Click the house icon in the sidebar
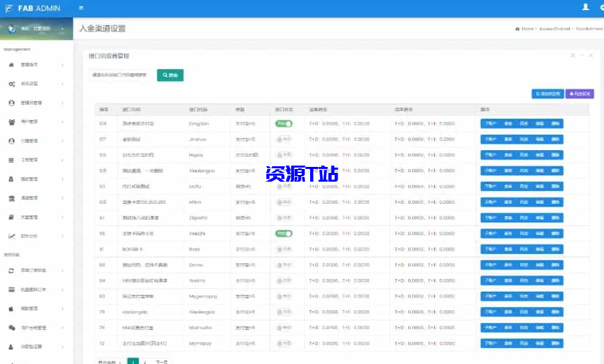This screenshot has width=604, height=364. click(11, 65)
